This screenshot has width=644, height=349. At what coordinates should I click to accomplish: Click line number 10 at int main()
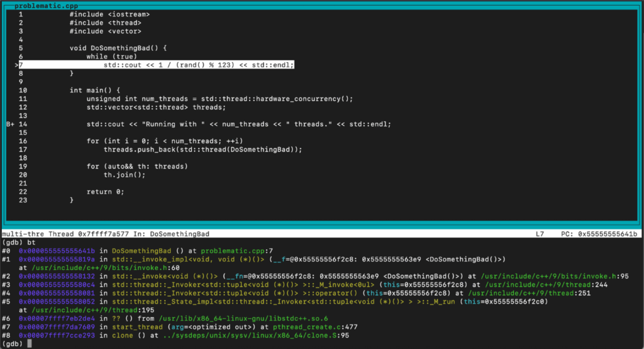pyautogui.click(x=23, y=91)
